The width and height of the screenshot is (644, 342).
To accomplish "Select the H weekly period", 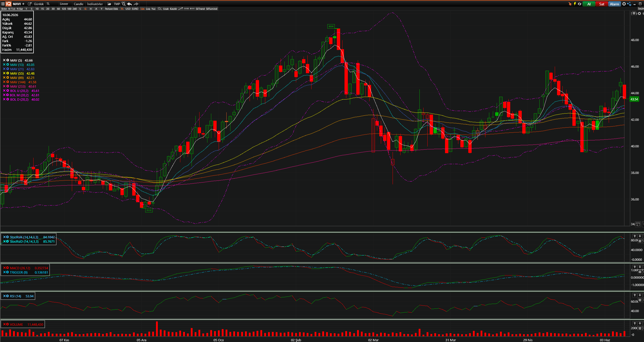I will tap(91, 9).
